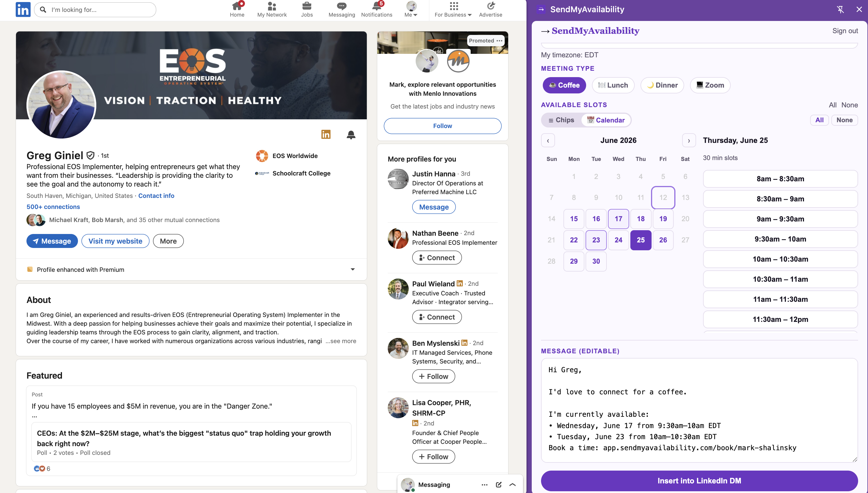Connect with Paul Wieland
This screenshot has height=493, width=868.
[x=437, y=317]
